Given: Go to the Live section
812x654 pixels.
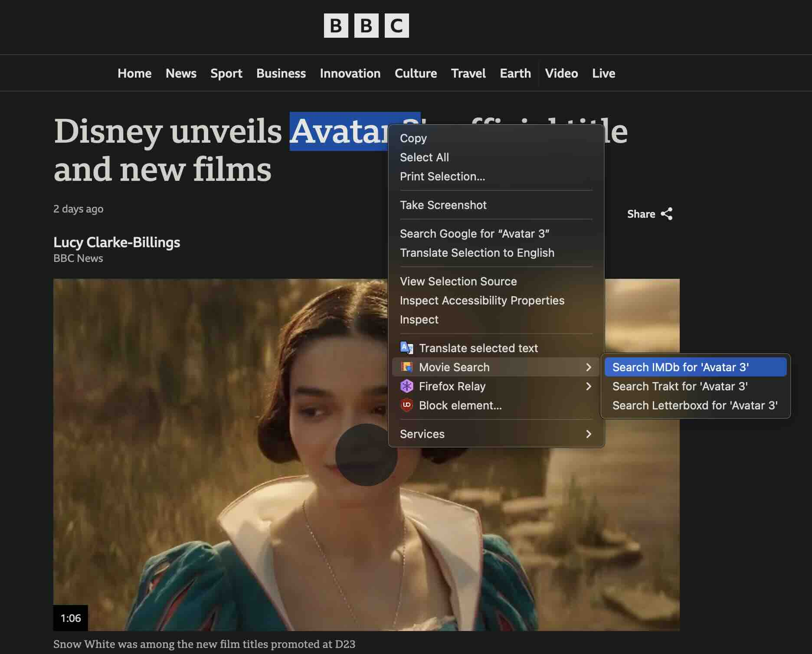Looking at the screenshot, I should click(x=603, y=73).
